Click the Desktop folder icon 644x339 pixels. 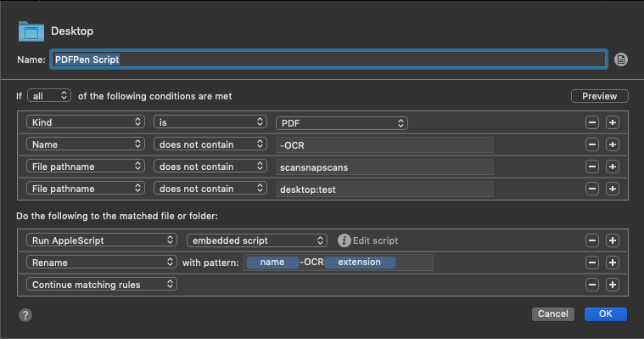[x=31, y=31]
